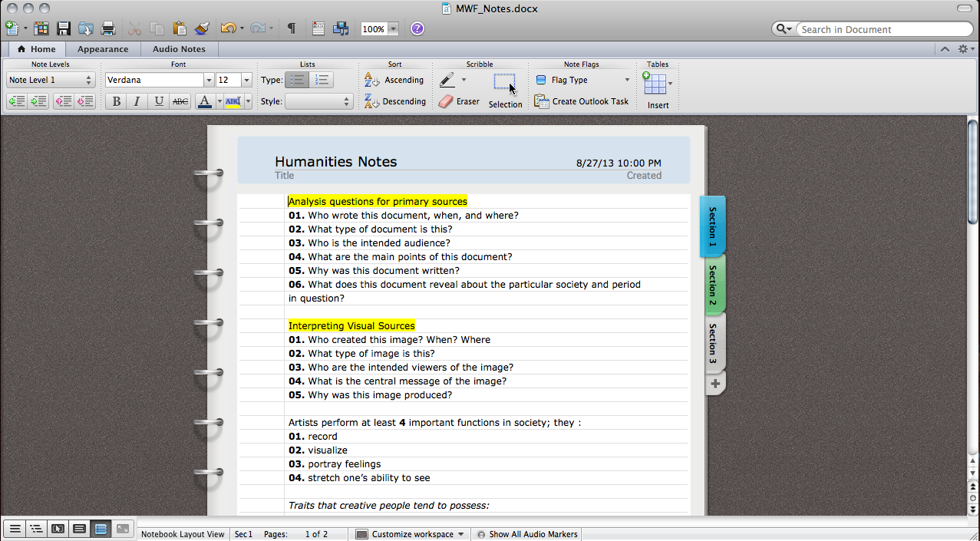Image resolution: width=980 pixels, height=541 pixels.
Task: Sort notes Descending
Action: point(395,101)
